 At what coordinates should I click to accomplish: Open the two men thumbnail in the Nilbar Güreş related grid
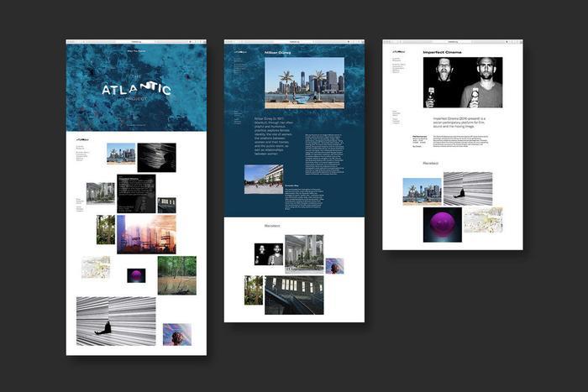(269, 254)
